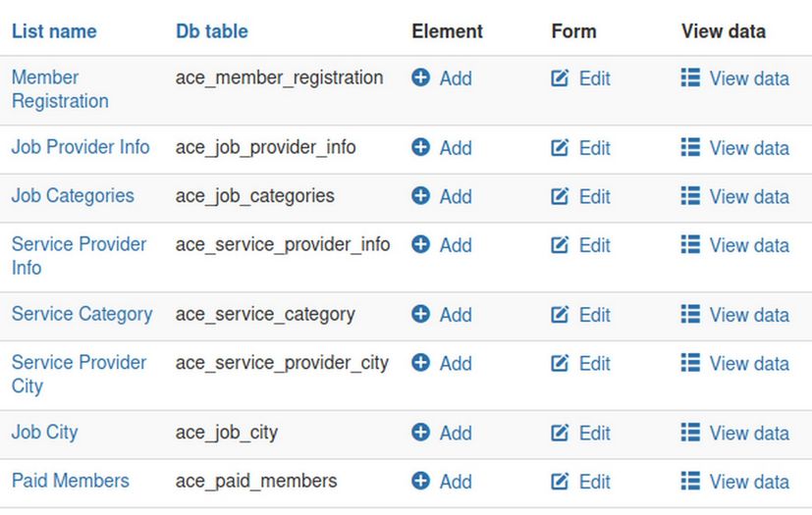Viewport: 812px width, 515px height.
Task: Click the edit pencil icon for Job Categories
Action: coord(561,196)
